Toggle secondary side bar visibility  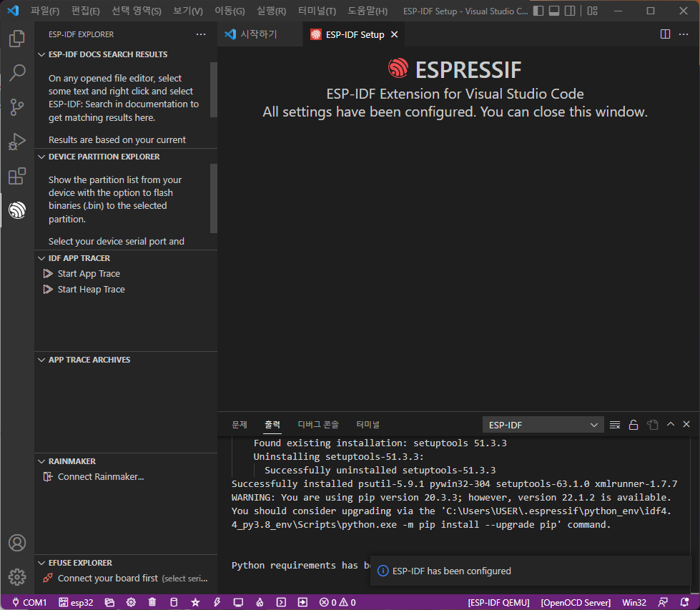coord(570,11)
